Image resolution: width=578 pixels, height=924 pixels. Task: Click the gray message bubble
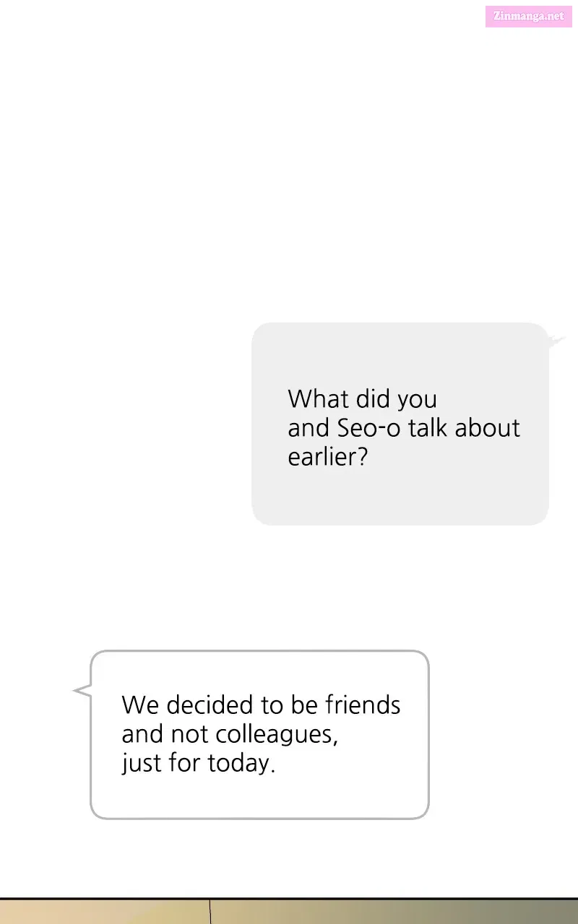coord(400,424)
